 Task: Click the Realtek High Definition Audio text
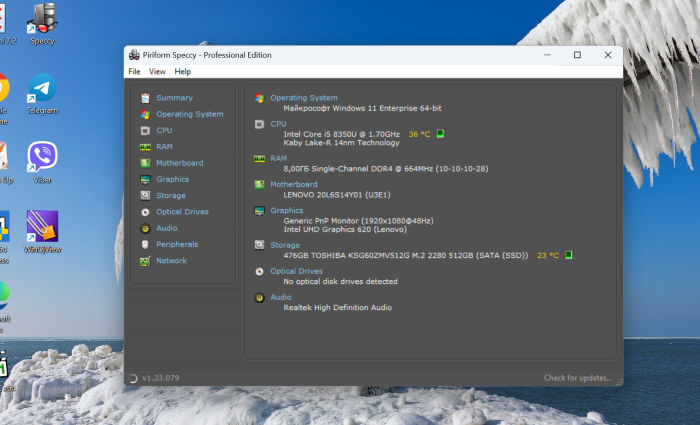[x=338, y=308]
